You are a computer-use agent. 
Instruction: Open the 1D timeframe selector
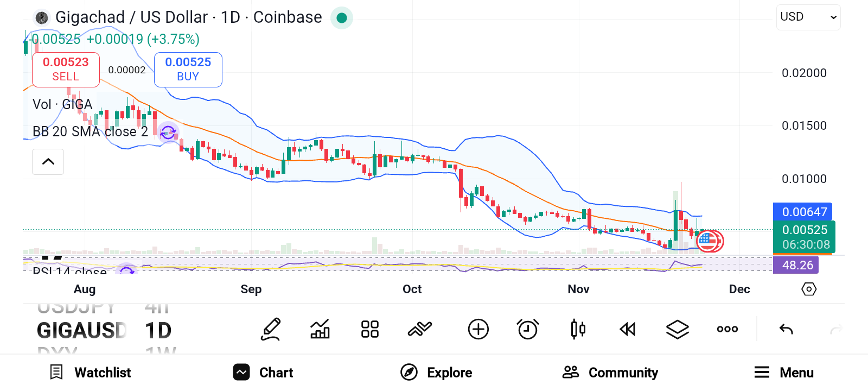(x=158, y=330)
